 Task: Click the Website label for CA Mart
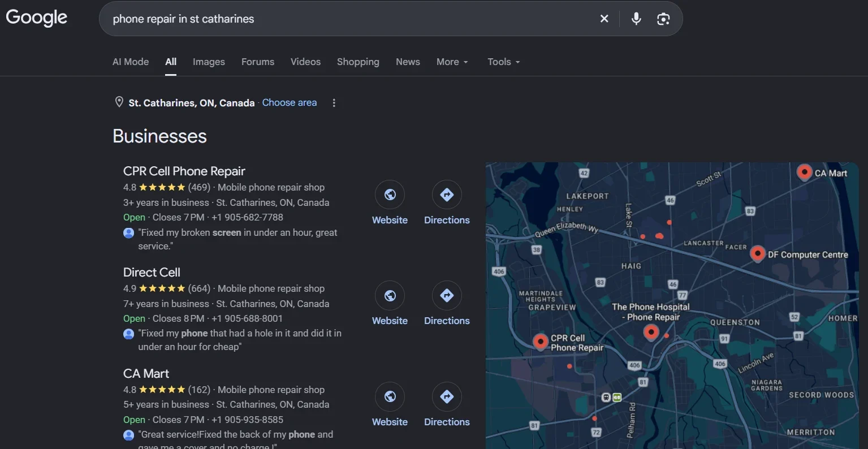tap(390, 422)
